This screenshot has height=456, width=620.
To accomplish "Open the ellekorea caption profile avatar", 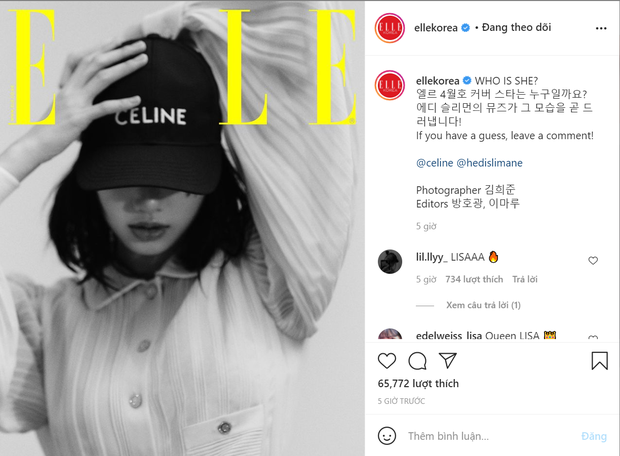I will [x=390, y=85].
